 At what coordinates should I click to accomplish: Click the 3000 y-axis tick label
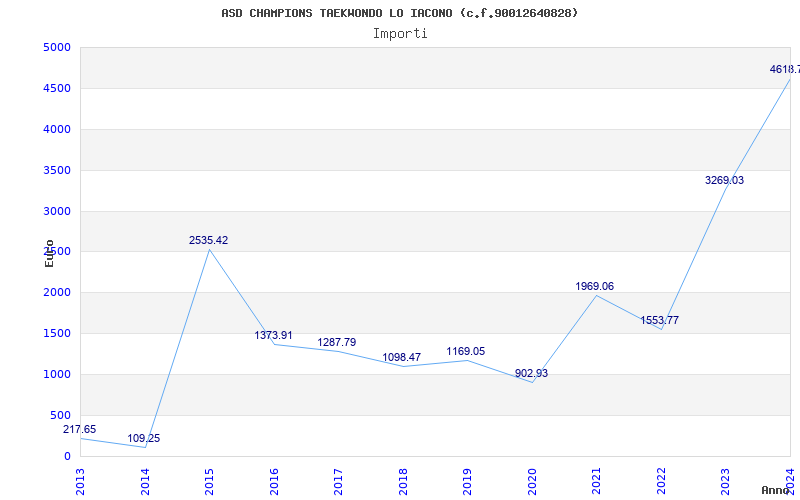tap(57, 211)
